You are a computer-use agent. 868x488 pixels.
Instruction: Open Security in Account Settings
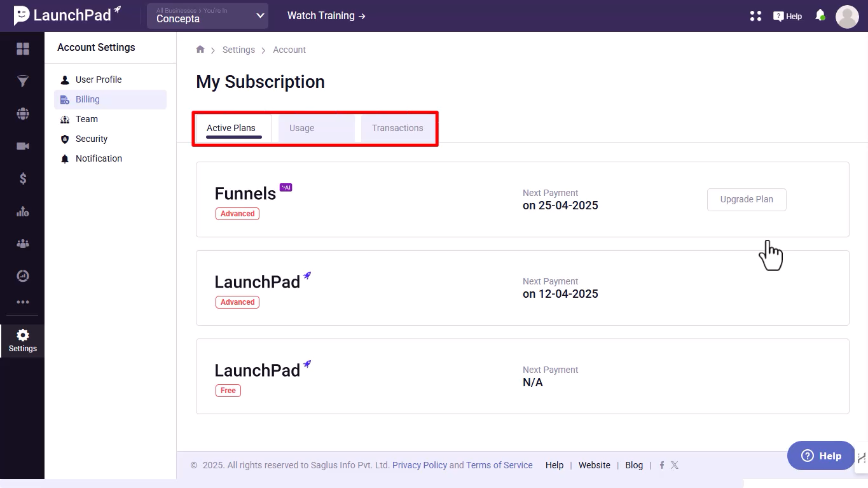(x=110, y=139)
